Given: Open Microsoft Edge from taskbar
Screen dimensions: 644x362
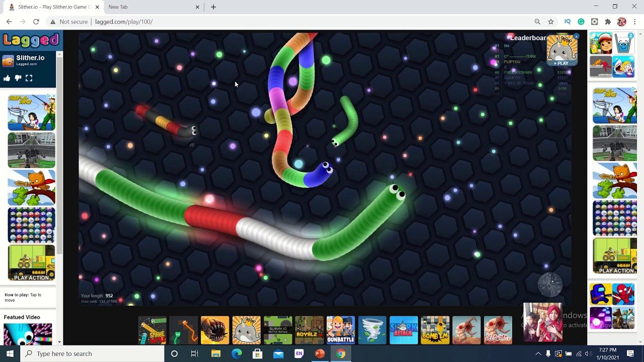Looking at the screenshot, I should (x=236, y=353).
